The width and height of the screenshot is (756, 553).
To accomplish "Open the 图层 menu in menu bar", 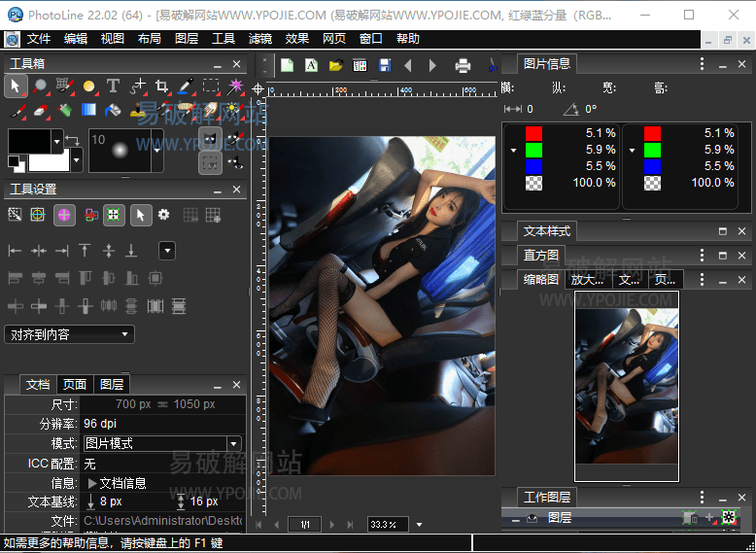I will pyautogui.click(x=187, y=39).
